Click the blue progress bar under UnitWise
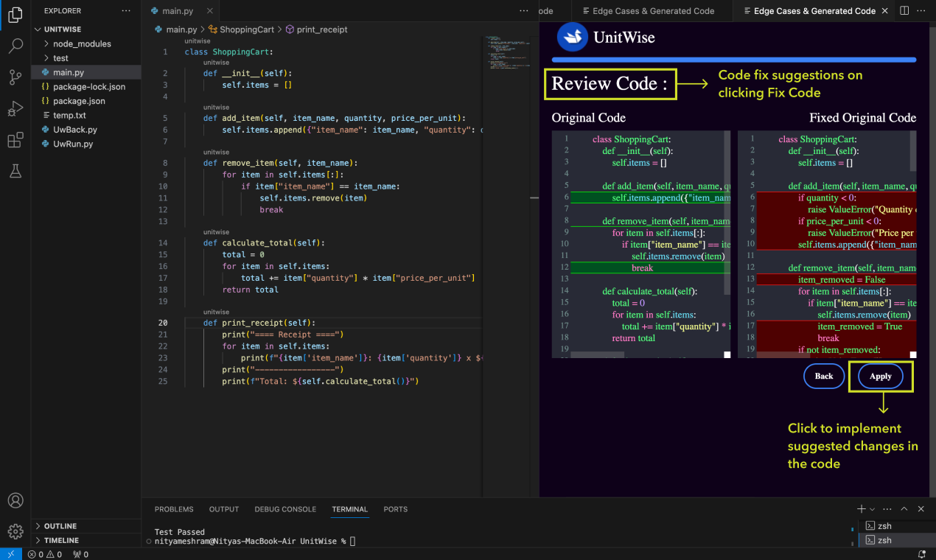Viewport: 936px width, 560px height. (734, 60)
